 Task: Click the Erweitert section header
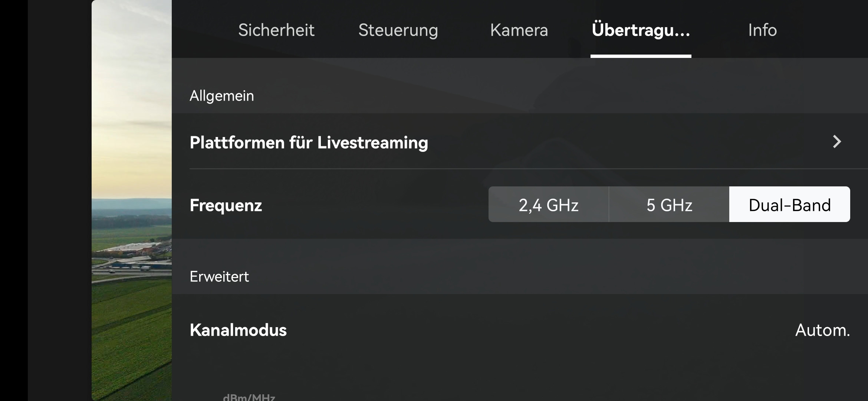(x=219, y=277)
